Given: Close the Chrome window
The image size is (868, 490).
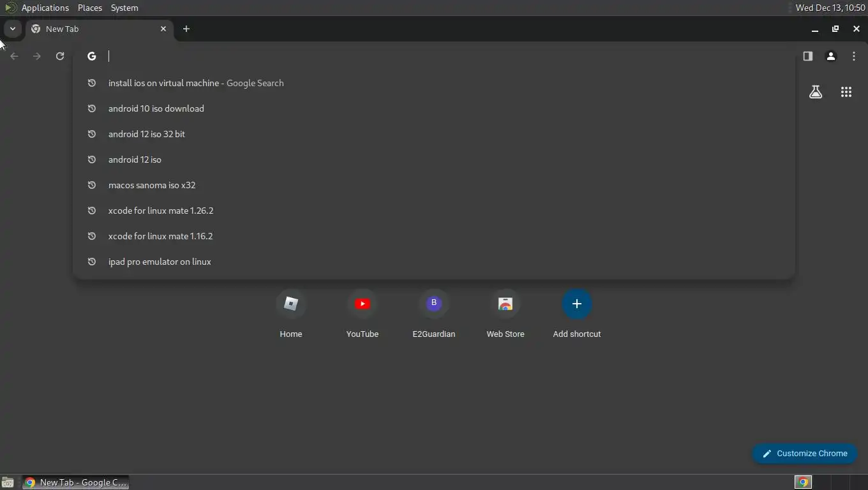Looking at the screenshot, I should click(857, 29).
